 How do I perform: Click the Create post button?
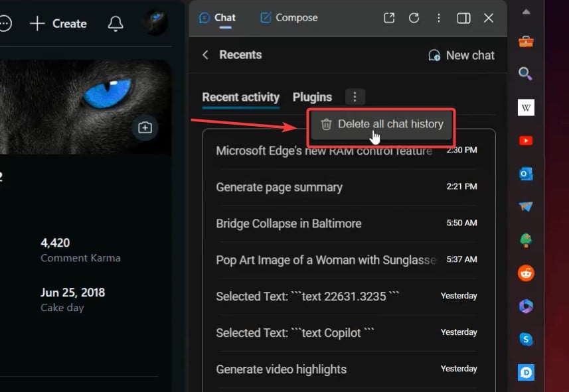pyautogui.click(x=58, y=24)
